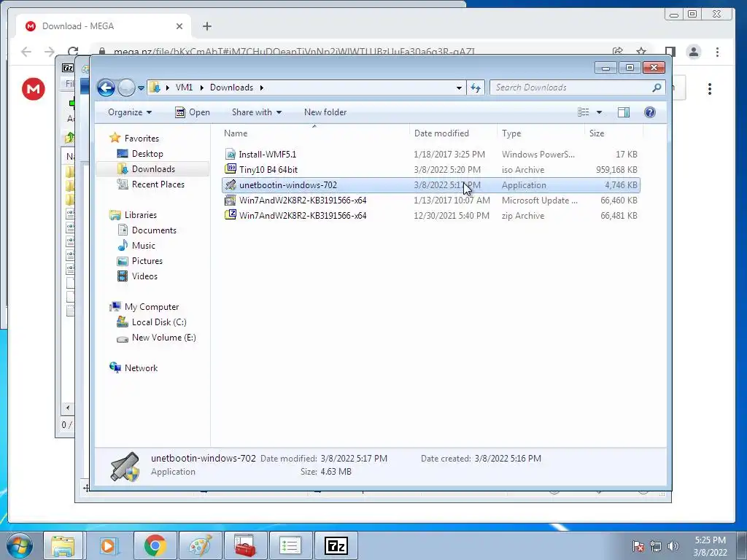The image size is (747, 560).
Task: Click VM1 in the address breadcrumb
Action: tap(184, 87)
